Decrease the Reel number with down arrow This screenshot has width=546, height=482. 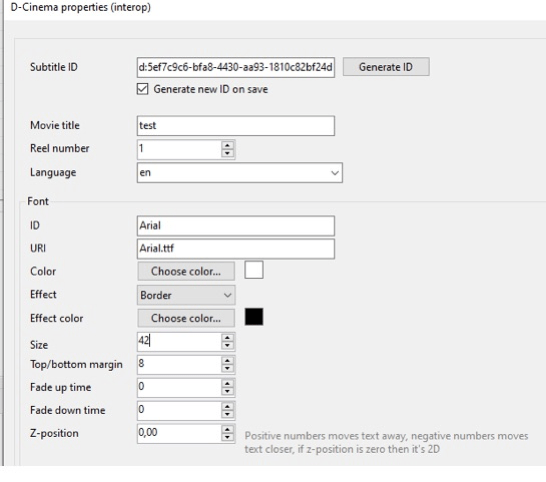(x=227, y=153)
